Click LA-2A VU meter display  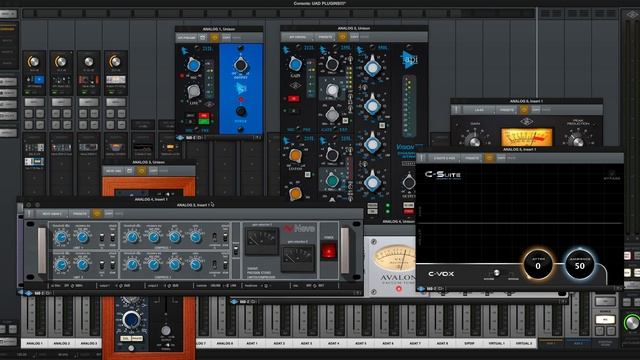tap(526, 138)
